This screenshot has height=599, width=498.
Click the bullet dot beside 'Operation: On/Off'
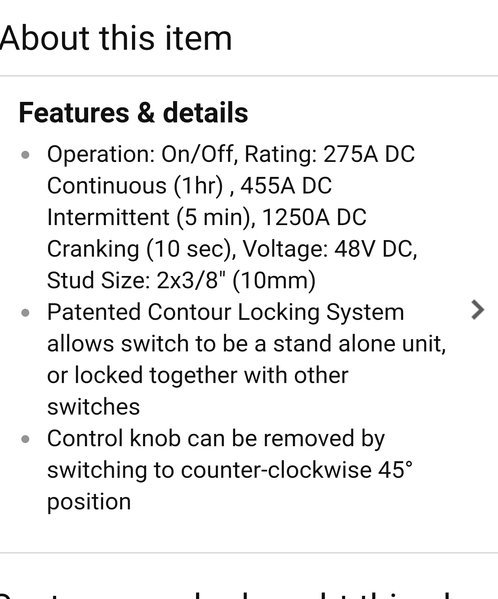point(26,155)
